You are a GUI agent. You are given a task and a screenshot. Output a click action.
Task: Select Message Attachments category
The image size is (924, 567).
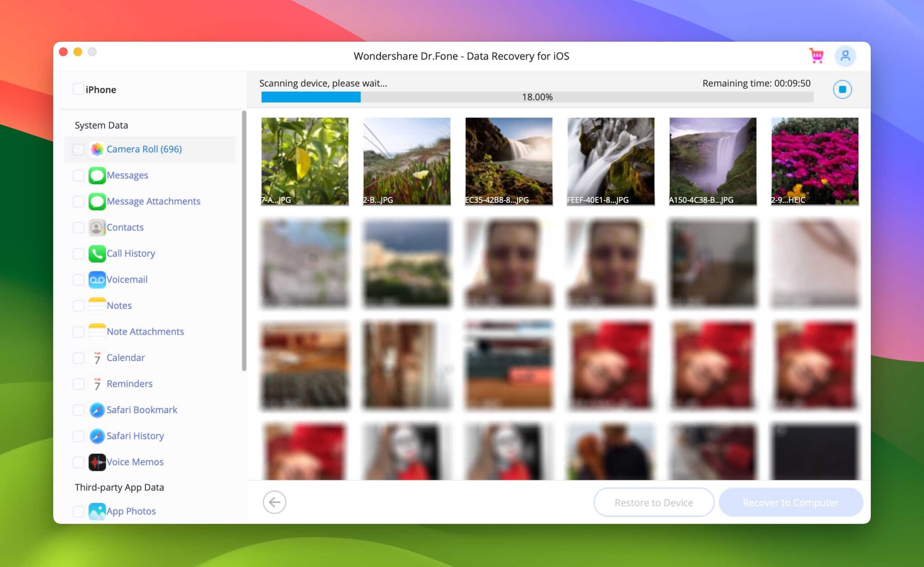pyautogui.click(x=153, y=201)
